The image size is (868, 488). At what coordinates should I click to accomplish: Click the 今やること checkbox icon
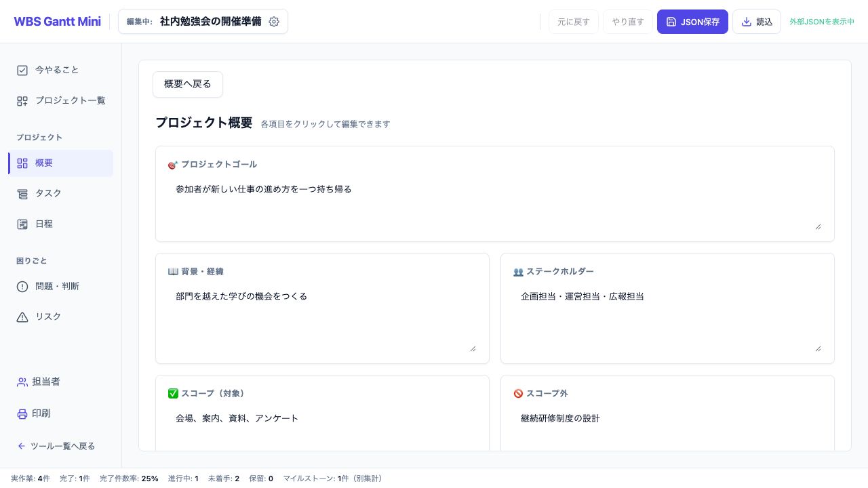[22, 70]
